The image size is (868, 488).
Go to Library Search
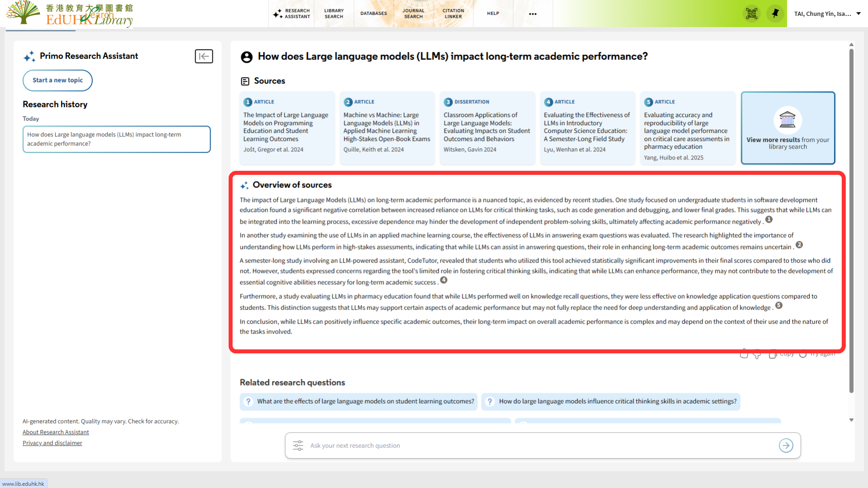click(334, 14)
